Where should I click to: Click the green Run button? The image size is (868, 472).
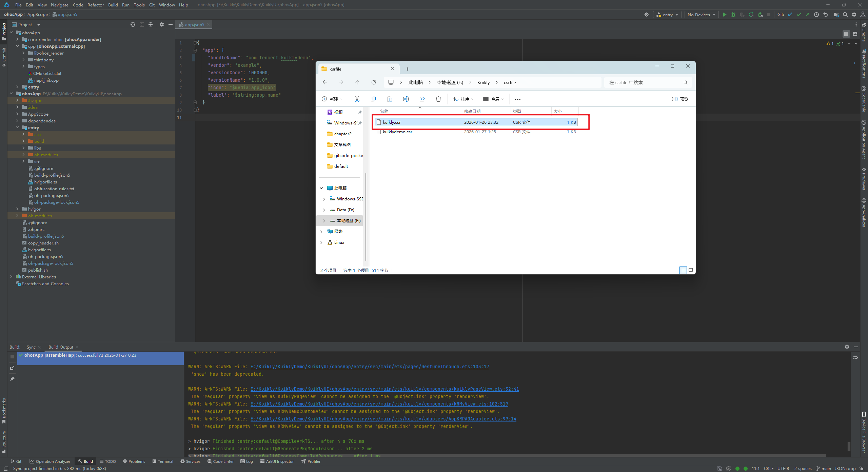[725, 15]
